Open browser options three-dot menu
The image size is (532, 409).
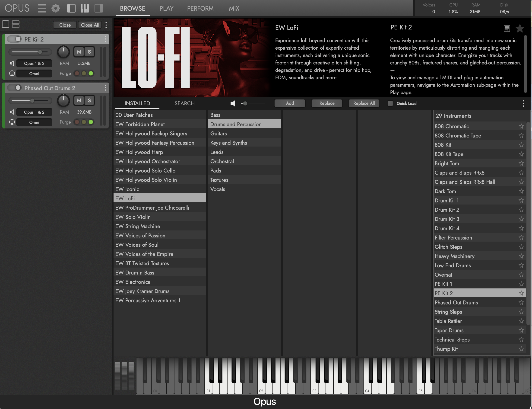click(523, 103)
